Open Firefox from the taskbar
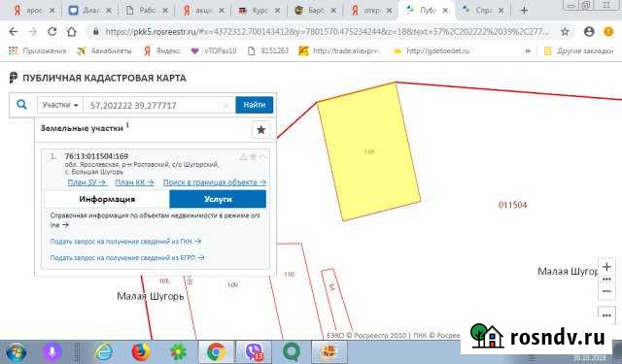The image size is (622, 364). [x=141, y=351]
